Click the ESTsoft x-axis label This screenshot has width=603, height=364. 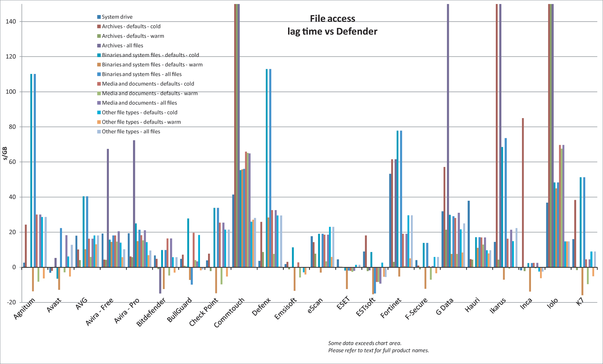click(x=366, y=307)
